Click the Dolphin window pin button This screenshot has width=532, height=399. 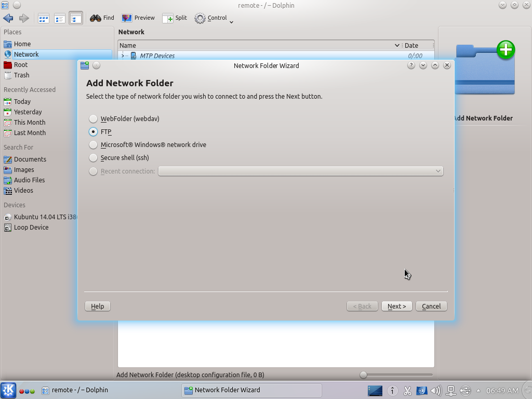(x=17, y=5)
